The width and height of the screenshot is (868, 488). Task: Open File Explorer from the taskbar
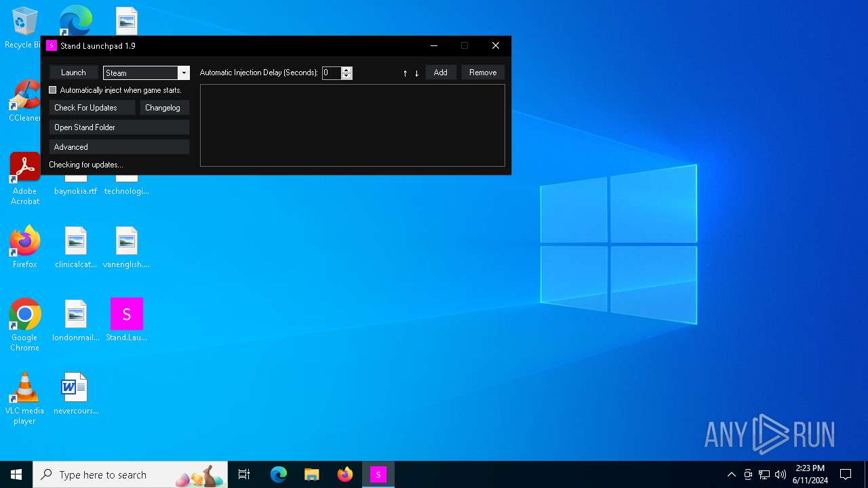(x=312, y=474)
